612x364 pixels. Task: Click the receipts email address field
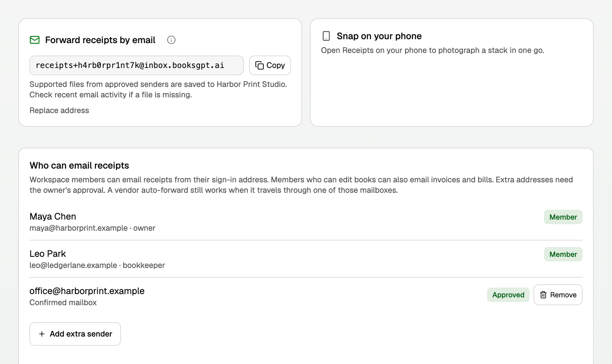pyautogui.click(x=137, y=65)
